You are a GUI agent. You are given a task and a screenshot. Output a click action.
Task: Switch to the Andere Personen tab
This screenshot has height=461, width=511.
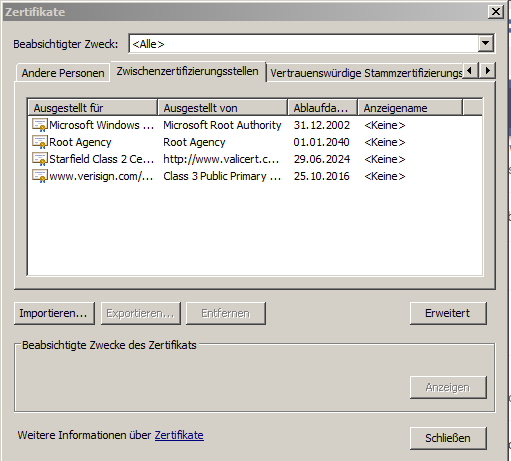(63, 73)
